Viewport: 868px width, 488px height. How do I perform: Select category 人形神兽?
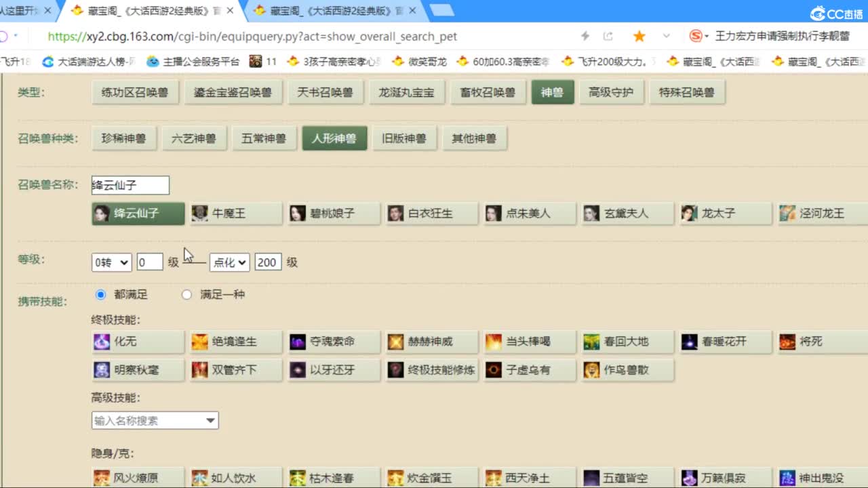335,139
